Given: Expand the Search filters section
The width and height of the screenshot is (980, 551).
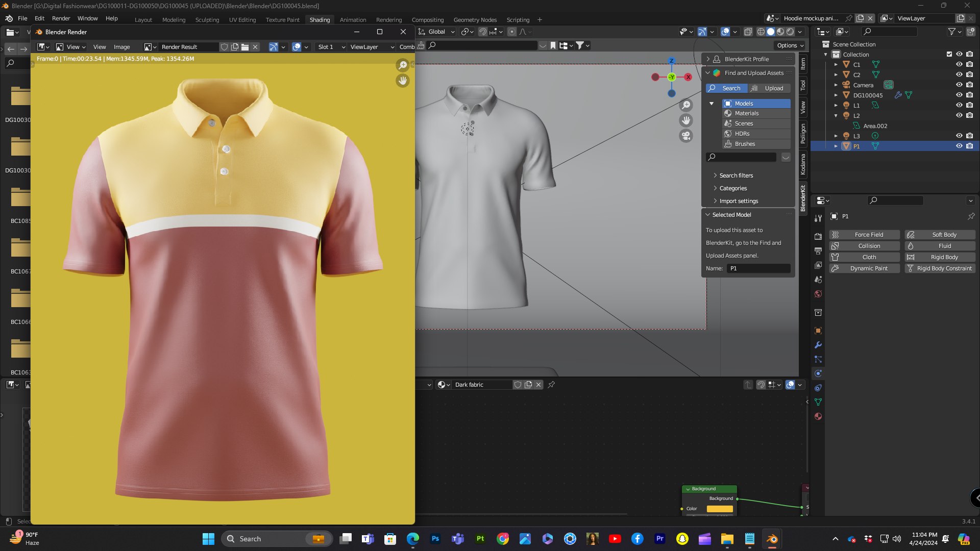Looking at the screenshot, I should coord(736,176).
